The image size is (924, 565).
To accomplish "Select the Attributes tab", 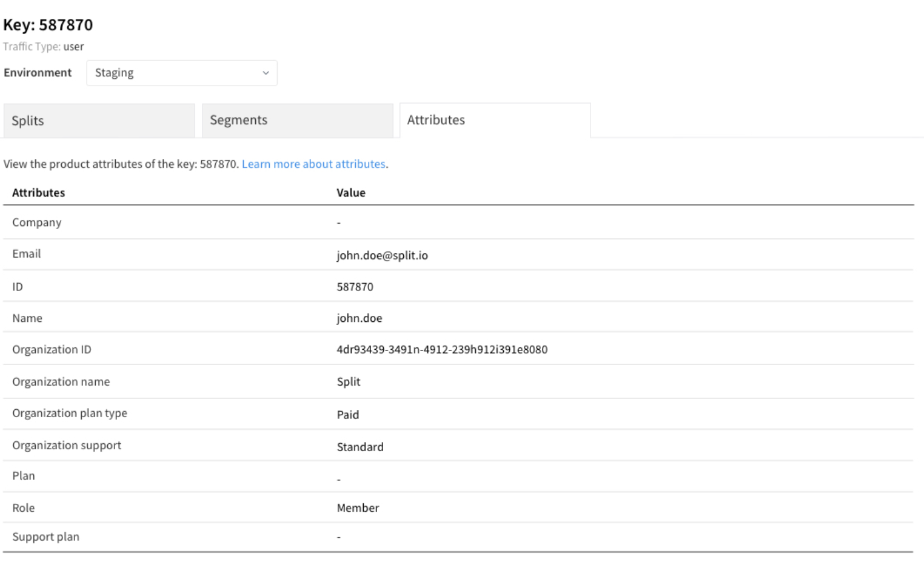I will pos(495,121).
